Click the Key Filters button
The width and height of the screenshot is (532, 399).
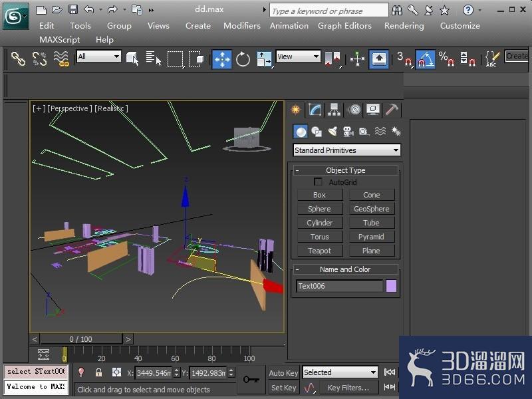348,388
